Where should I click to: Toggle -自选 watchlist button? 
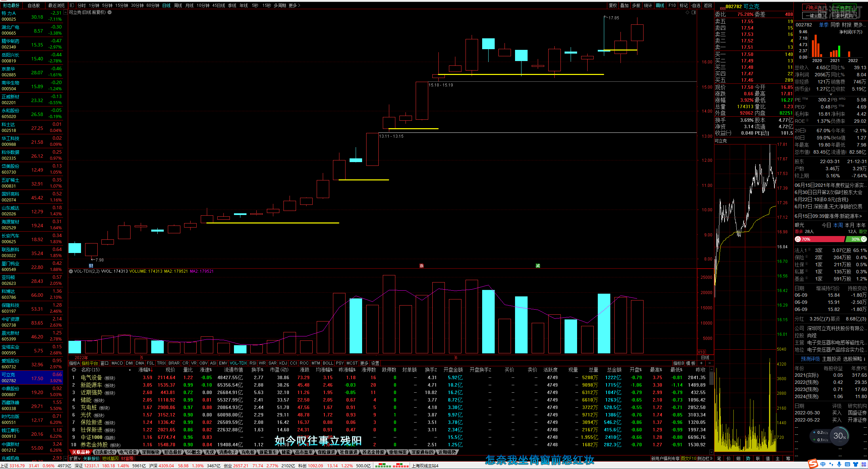coord(696,5)
